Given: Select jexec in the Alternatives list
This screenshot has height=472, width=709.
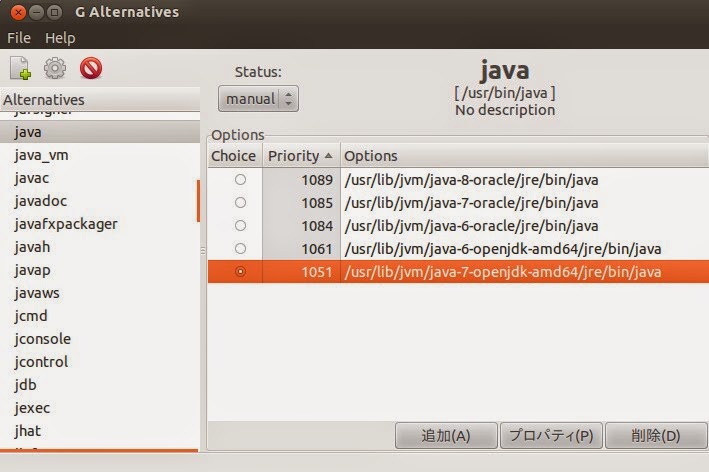Looking at the screenshot, I should 99,408.
